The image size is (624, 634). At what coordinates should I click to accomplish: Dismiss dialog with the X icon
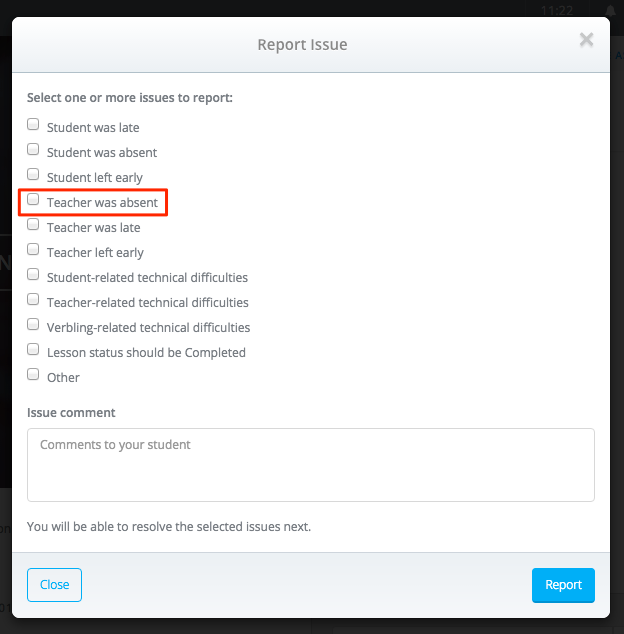(x=586, y=40)
